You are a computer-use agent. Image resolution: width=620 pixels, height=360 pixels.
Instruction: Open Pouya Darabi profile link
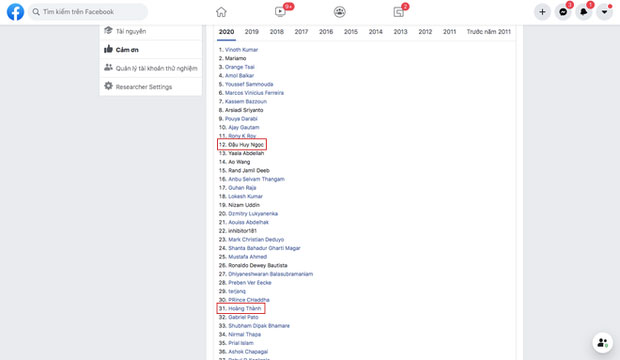click(241, 119)
